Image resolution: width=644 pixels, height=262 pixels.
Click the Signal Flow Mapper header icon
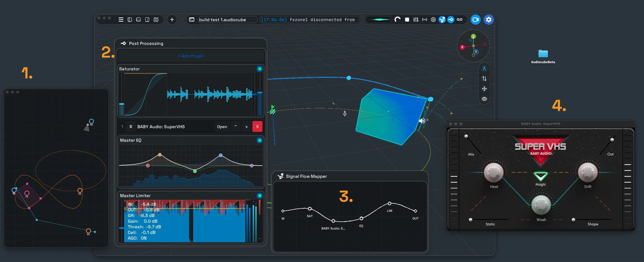280,176
